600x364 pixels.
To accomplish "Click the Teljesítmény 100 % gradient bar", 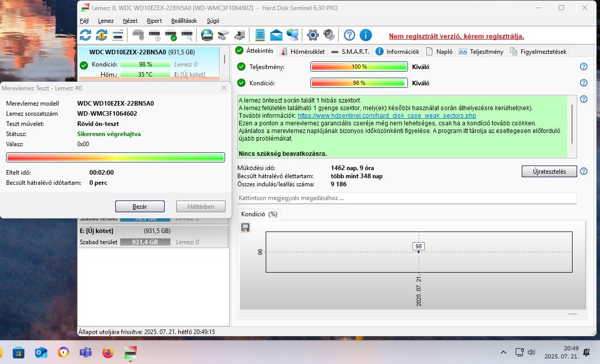I will [359, 67].
